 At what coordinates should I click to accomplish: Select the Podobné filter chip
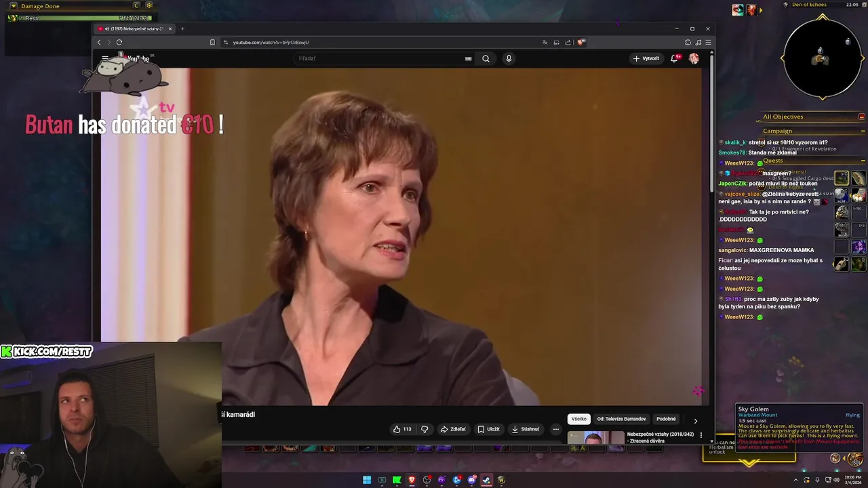[666, 419]
